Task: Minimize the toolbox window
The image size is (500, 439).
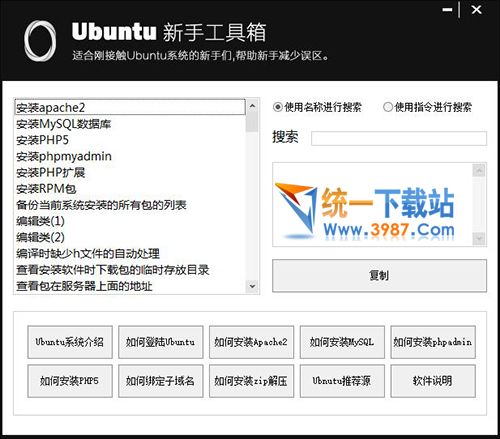Action: (x=447, y=10)
